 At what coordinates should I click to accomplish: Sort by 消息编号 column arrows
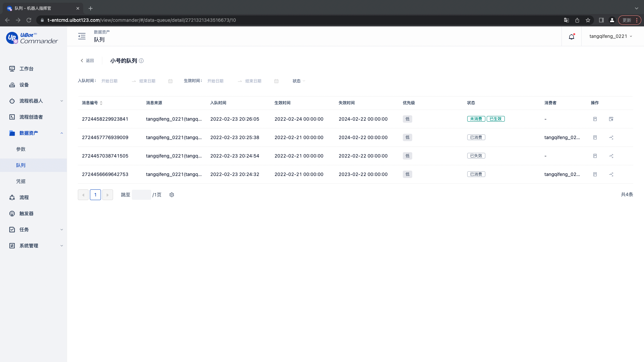[101, 103]
